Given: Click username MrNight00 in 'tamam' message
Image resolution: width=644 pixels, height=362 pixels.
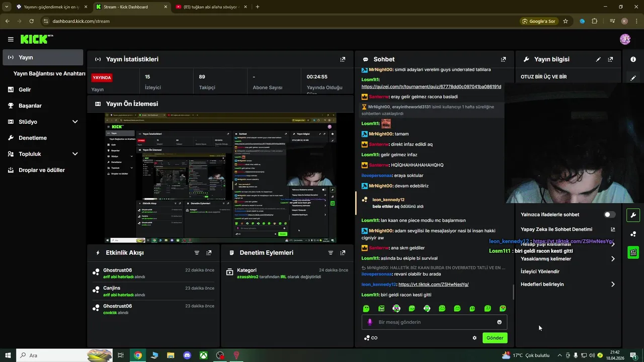Looking at the screenshot, I should click(x=380, y=134).
